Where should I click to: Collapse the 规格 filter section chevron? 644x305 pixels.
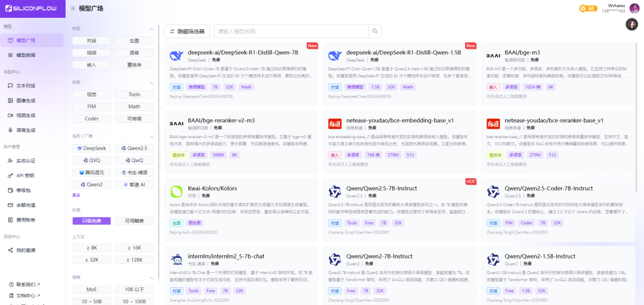click(x=151, y=278)
